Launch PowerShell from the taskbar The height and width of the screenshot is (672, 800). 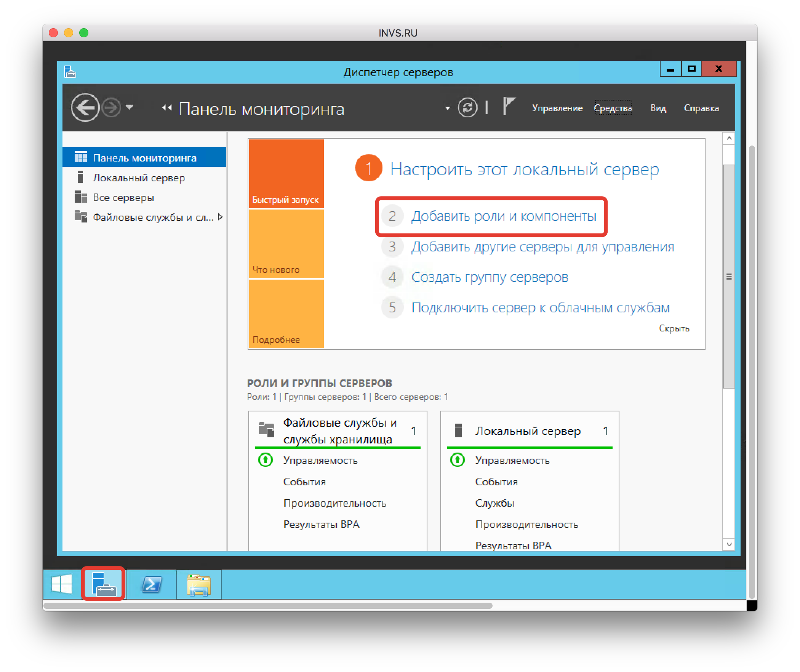[152, 584]
